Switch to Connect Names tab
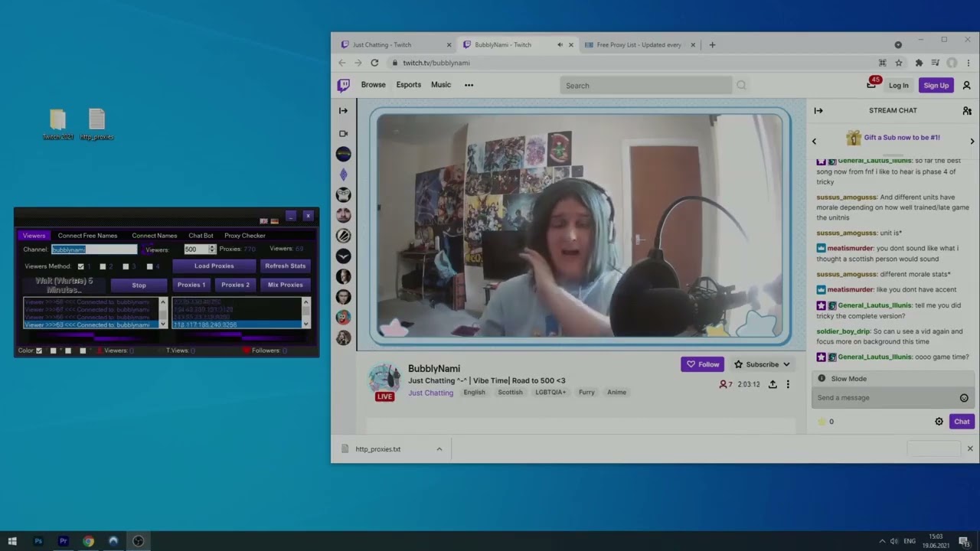The image size is (980, 551). coord(154,236)
